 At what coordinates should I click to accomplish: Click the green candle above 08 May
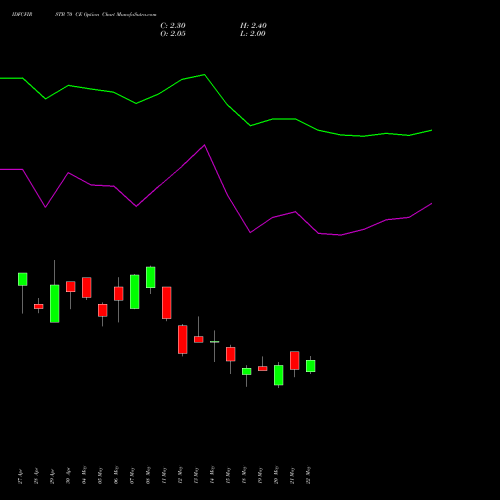click(x=151, y=277)
